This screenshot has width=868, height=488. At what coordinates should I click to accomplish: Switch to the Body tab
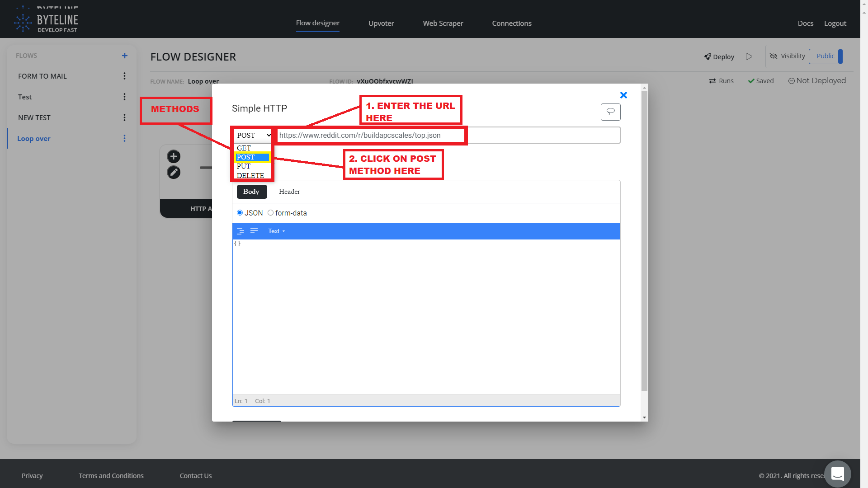[x=251, y=192]
